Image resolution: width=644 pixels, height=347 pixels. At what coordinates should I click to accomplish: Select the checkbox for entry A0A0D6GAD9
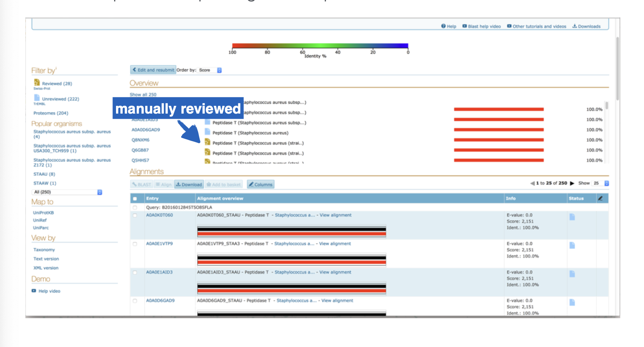point(135,301)
